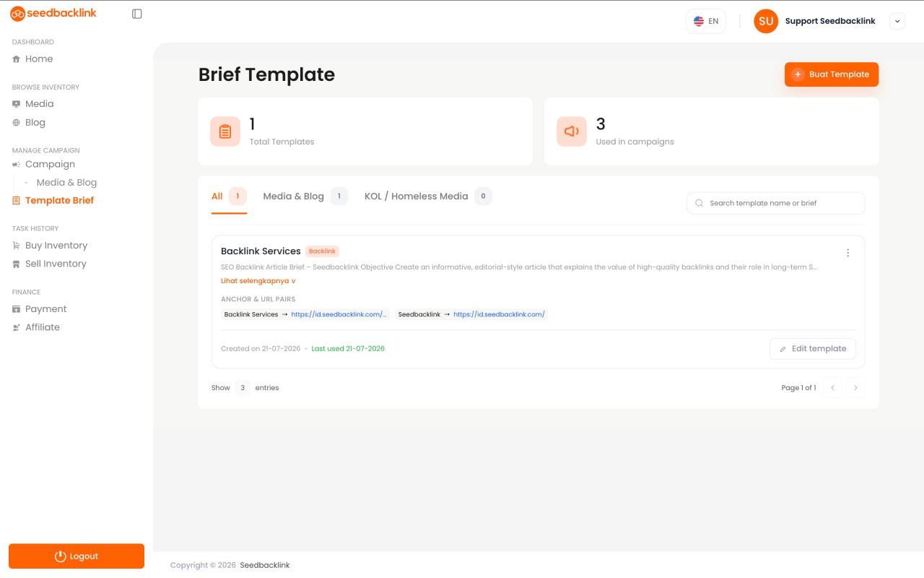Change the Show entries count selector
This screenshot has width=924, height=578.
tap(243, 388)
